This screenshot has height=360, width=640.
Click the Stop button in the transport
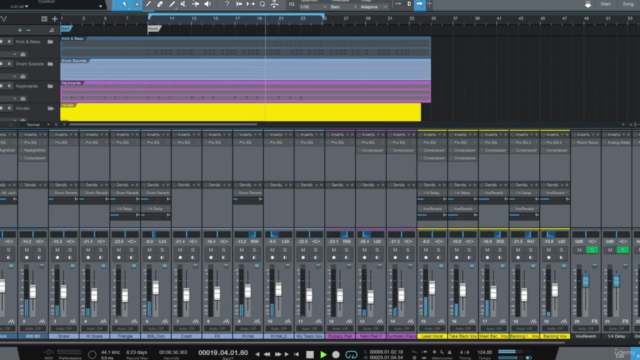click(x=310, y=354)
